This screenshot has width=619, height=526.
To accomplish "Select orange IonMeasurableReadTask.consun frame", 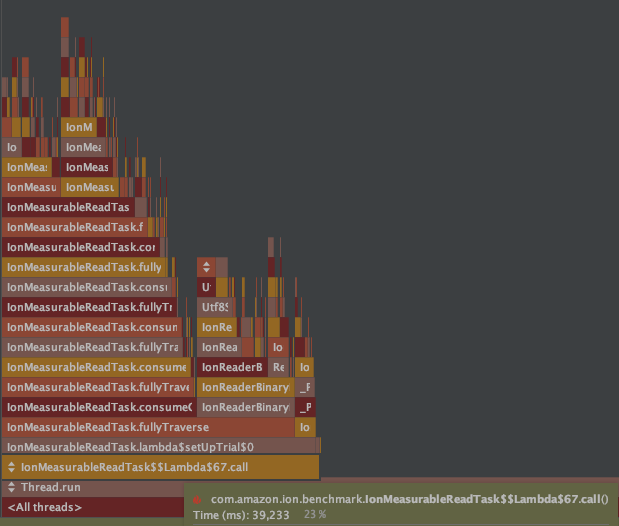I will (x=92, y=327).
